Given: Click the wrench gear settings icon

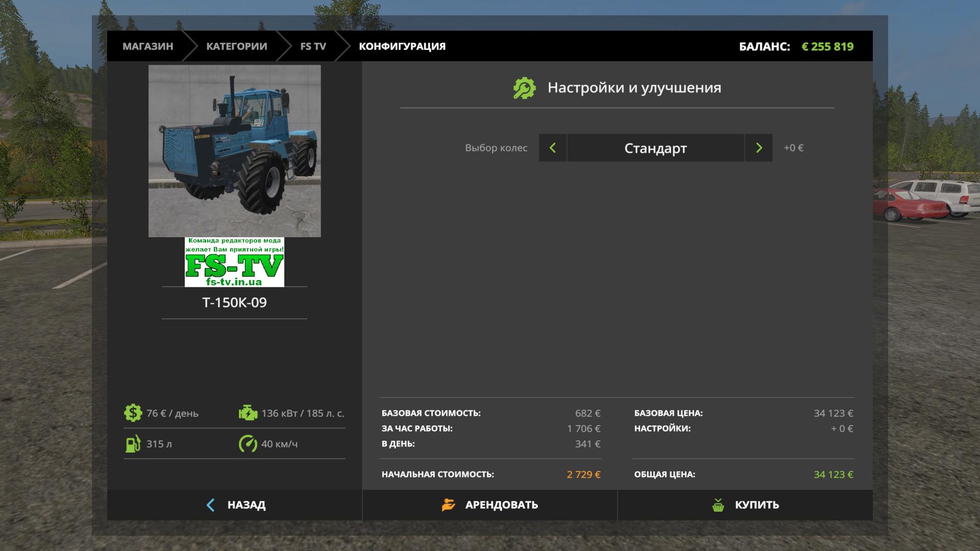Looking at the screenshot, I should coord(524,88).
